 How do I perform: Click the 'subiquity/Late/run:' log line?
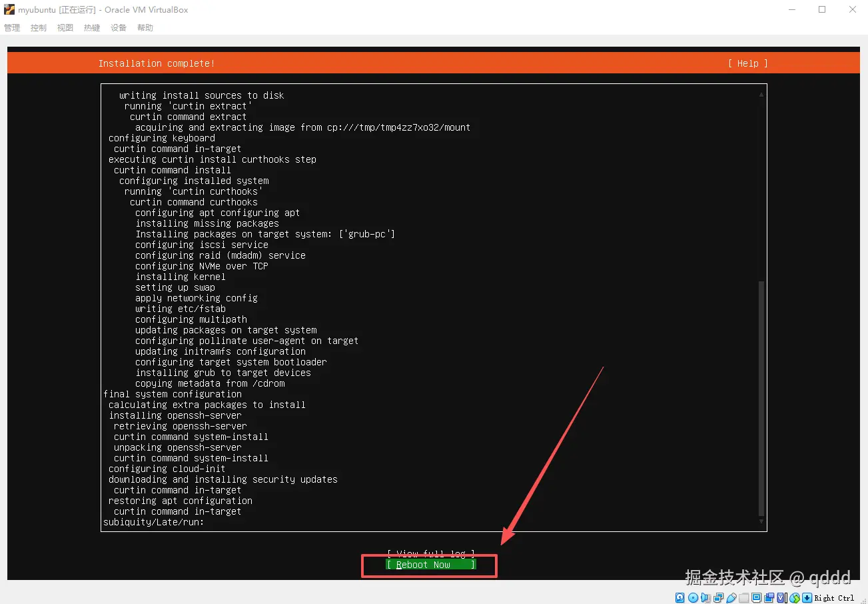154,522
